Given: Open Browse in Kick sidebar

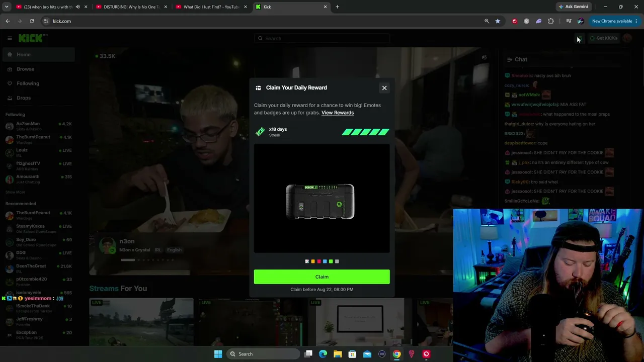Looking at the screenshot, I should coord(39,69).
